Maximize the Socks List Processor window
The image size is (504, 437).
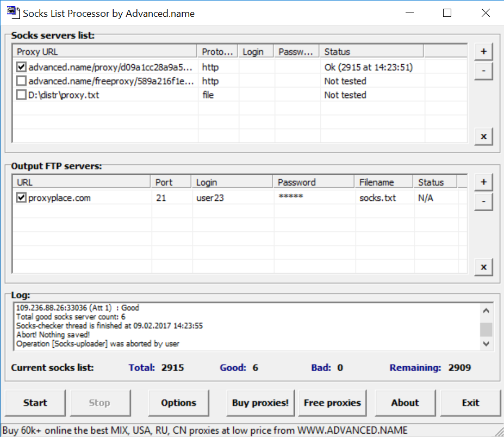point(447,13)
